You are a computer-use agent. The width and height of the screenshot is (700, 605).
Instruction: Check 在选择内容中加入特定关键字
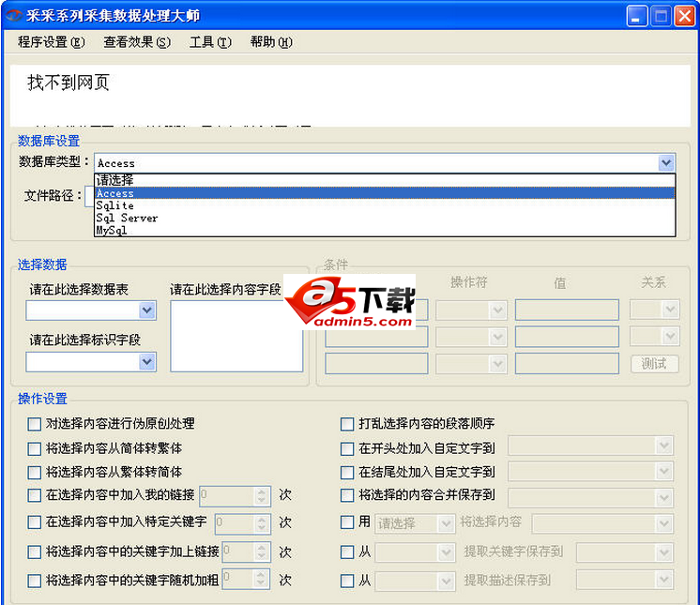click(35, 522)
